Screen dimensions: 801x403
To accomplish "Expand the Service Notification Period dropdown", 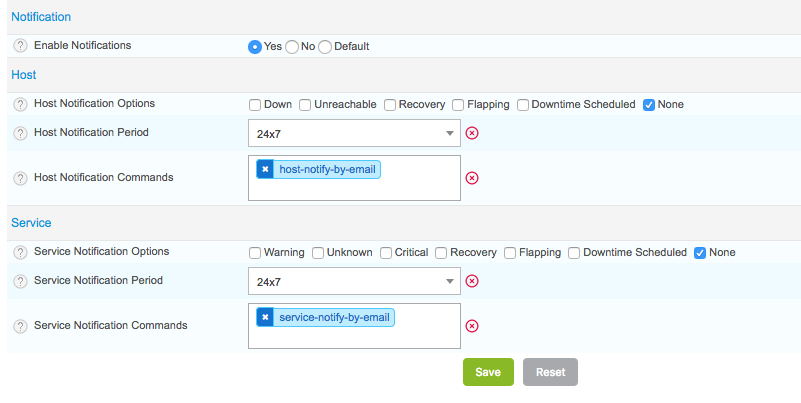I will pyautogui.click(x=354, y=281).
